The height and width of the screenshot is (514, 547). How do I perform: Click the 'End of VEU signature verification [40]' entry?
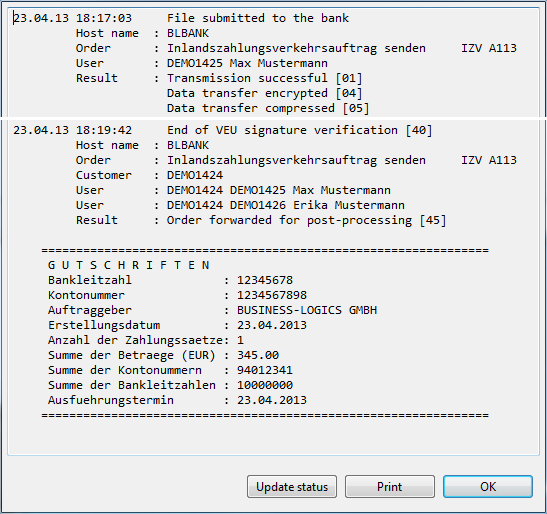pos(300,130)
